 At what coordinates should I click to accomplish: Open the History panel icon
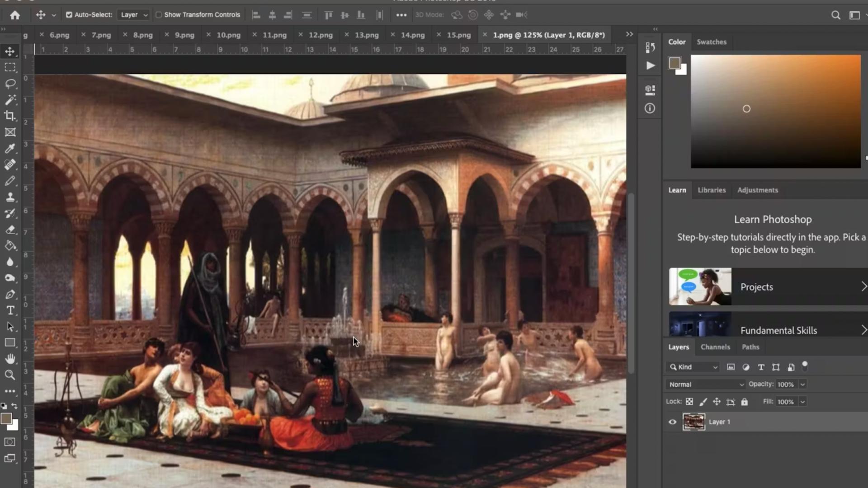click(x=650, y=47)
